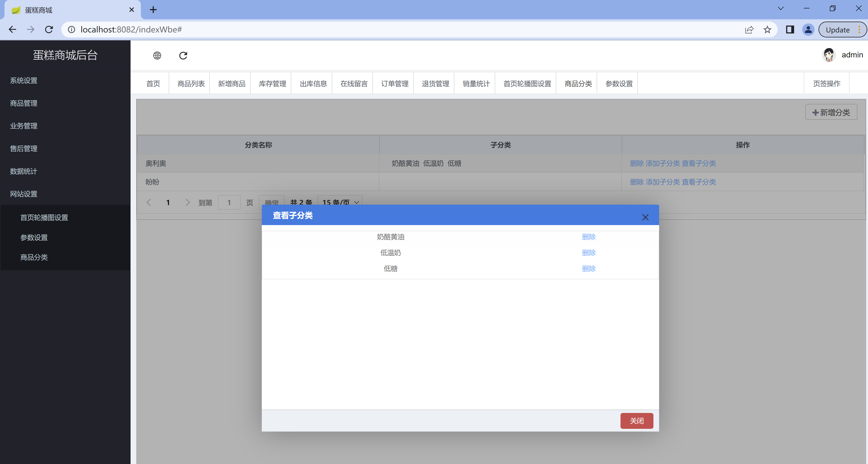Image resolution: width=868 pixels, height=464 pixels.
Task: Switch to the 商品列表 tab
Action: tap(191, 83)
